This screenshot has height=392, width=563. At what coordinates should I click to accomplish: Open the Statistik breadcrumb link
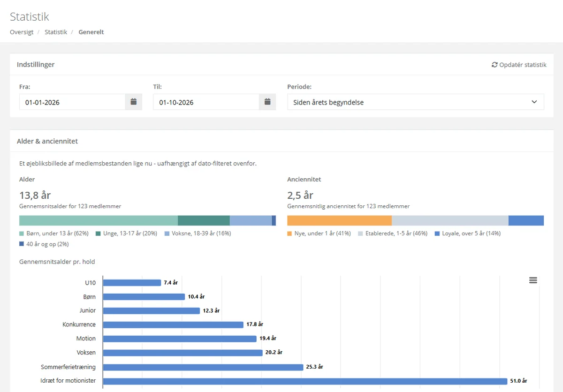tap(56, 32)
